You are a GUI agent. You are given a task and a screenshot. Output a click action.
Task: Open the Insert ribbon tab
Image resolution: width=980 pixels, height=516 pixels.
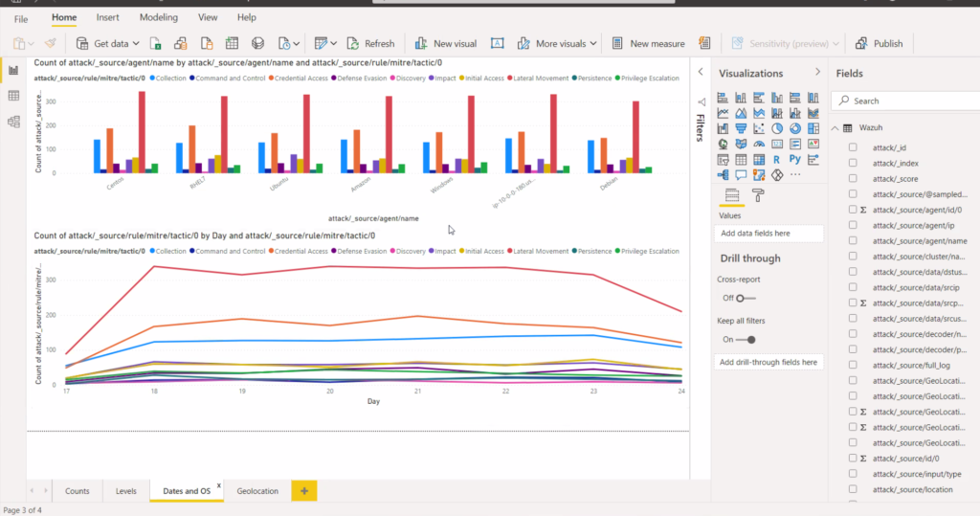point(107,17)
